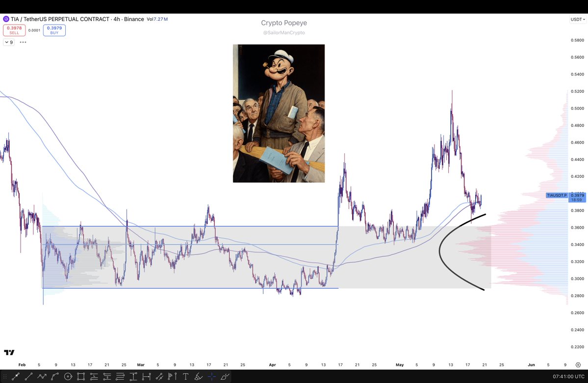Click the TIAUSDT.P price label tag
588x383 pixels.
click(x=557, y=195)
